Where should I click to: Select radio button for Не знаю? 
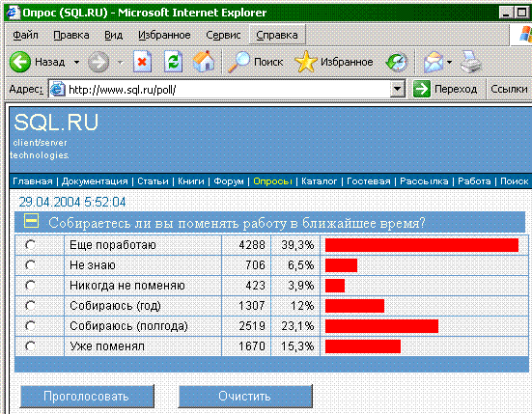click(31, 265)
